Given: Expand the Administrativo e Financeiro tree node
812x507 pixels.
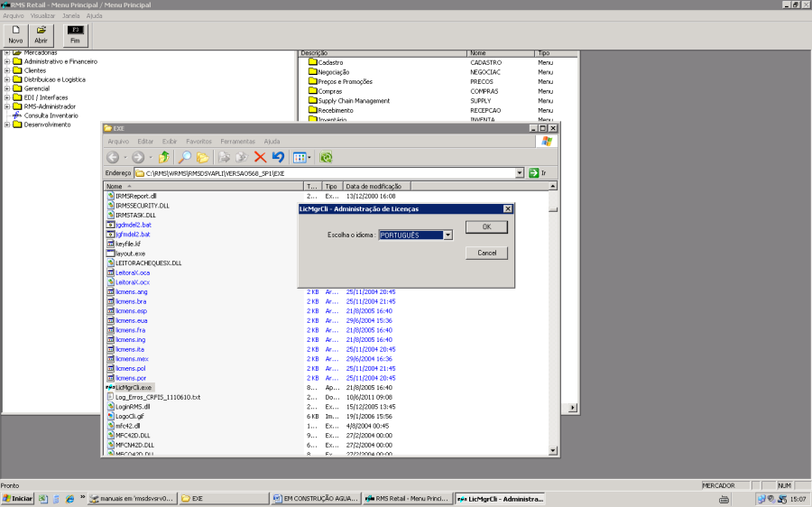Looking at the screenshot, I should 7,61.
